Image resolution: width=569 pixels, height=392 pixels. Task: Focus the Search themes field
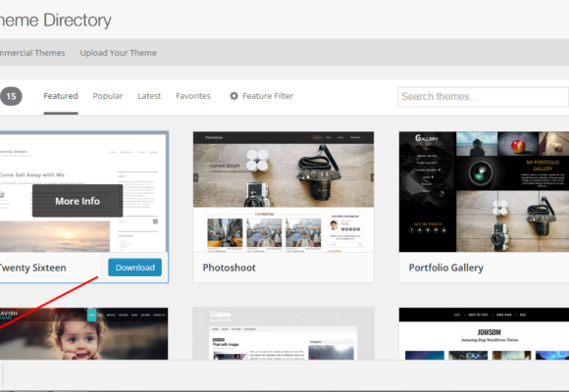(484, 97)
